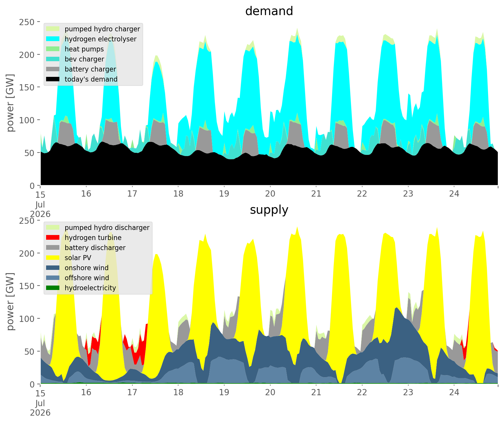
Task: Select date tick 22 under the demand chart
Action: [x=362, y=194]
